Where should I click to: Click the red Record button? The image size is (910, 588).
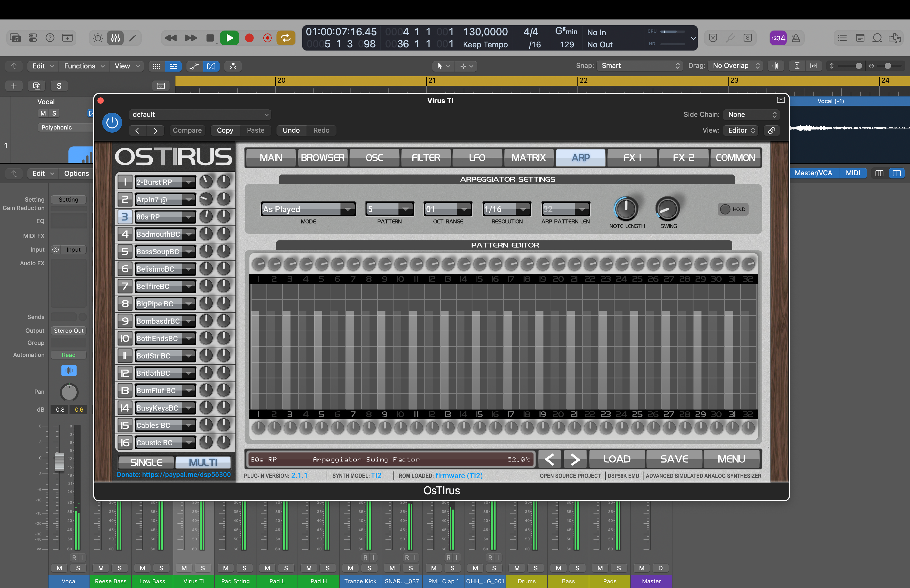click(x=249, y=38)
